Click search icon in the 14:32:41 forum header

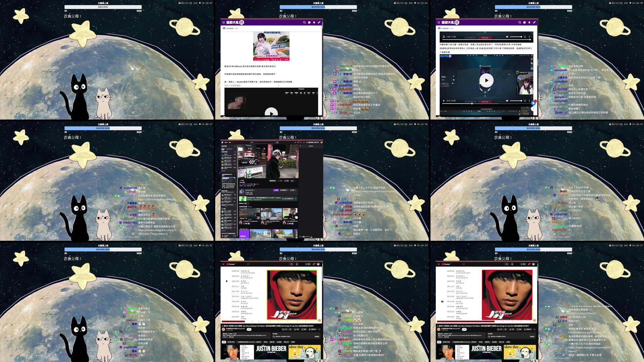coord(304,23)
